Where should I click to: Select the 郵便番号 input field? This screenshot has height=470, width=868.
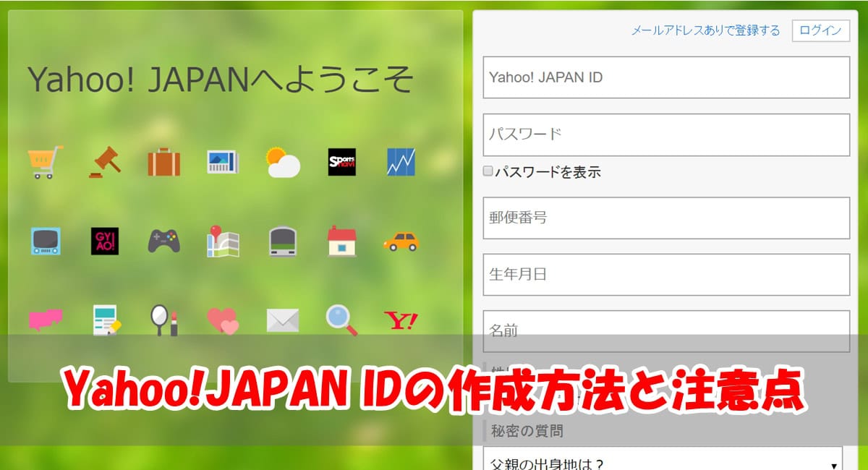[x=666, y=218]
